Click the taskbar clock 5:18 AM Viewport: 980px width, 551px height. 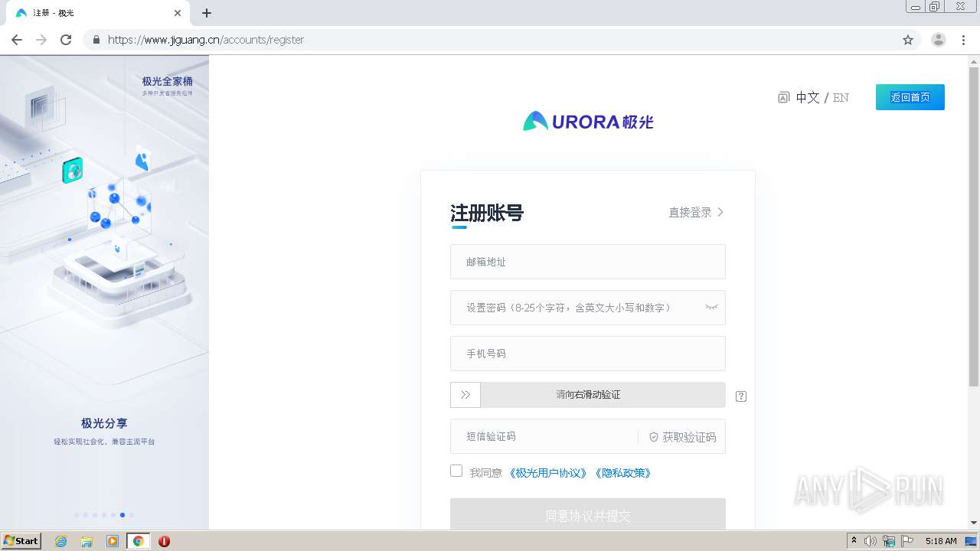pos(941,541)
